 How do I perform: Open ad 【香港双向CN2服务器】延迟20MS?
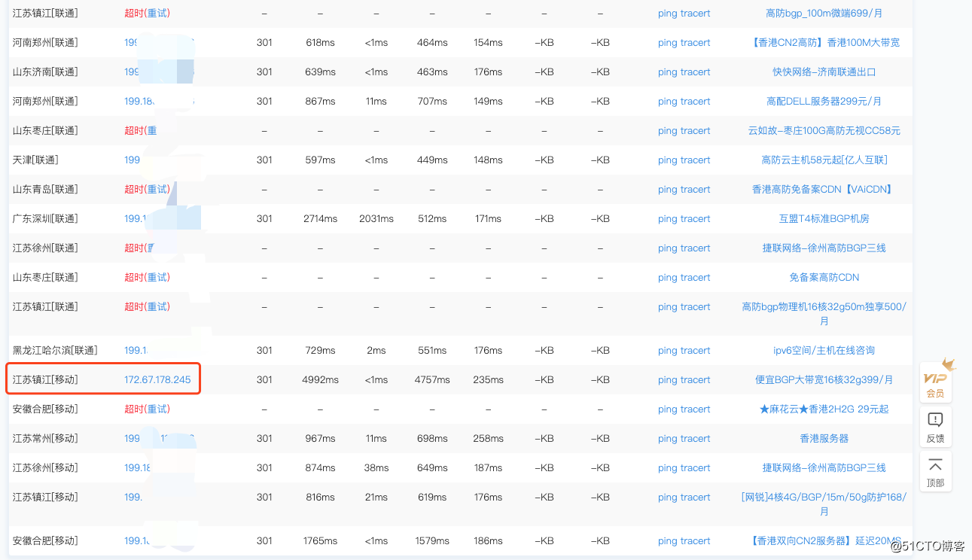(x=824, y=540)
